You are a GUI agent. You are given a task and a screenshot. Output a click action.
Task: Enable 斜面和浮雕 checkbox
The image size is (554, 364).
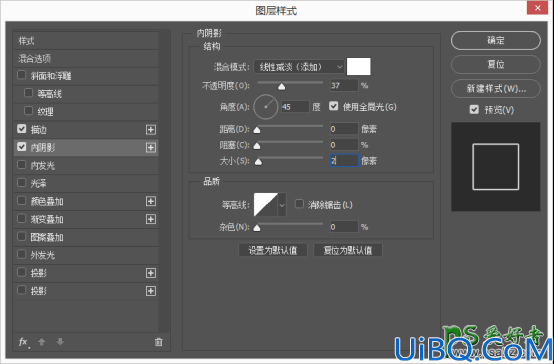(22, 75)
